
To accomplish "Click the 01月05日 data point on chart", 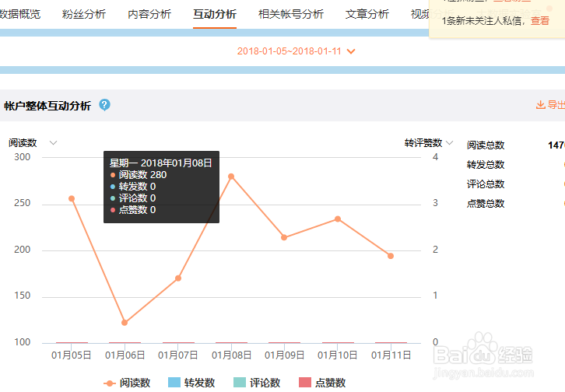I will pyautogui.click(x=72, y=198).
